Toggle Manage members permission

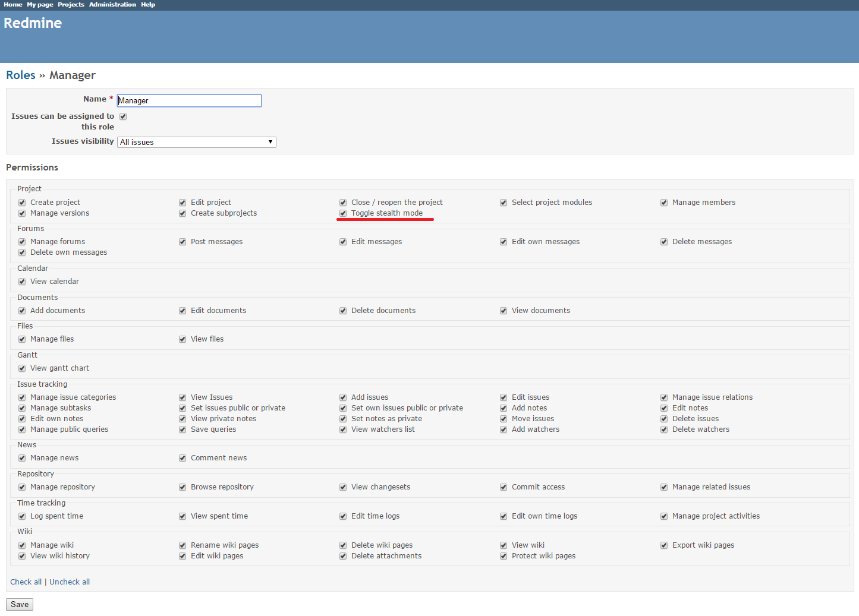click(664, 203)
